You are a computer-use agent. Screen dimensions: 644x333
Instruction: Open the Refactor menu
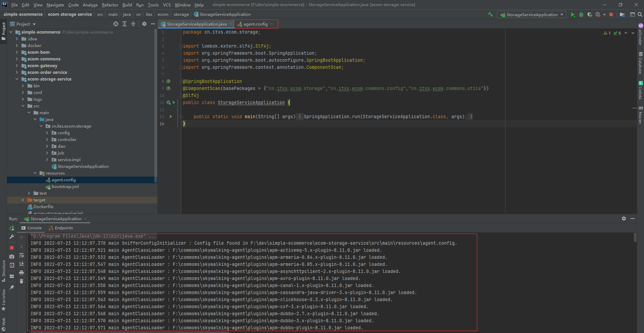(x=110, y=5)
